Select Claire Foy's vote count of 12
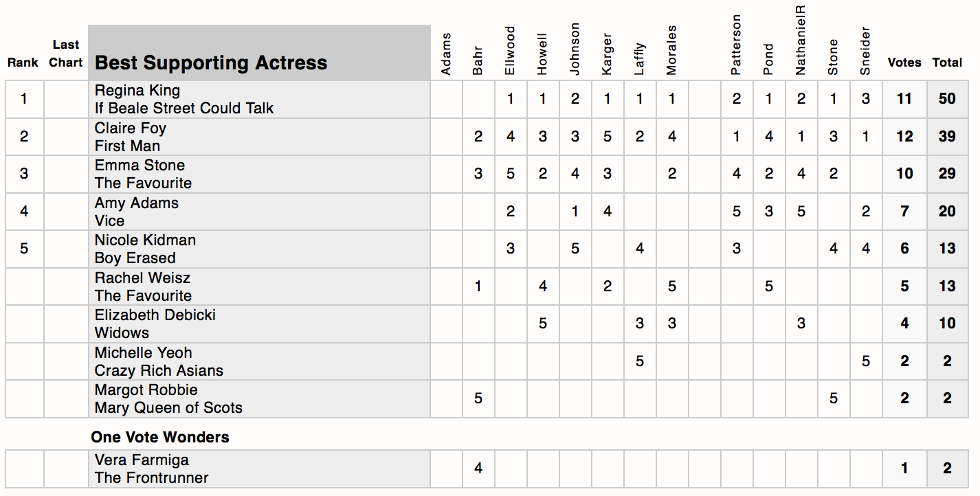The image size is (980, 496). tap(904, 137)
